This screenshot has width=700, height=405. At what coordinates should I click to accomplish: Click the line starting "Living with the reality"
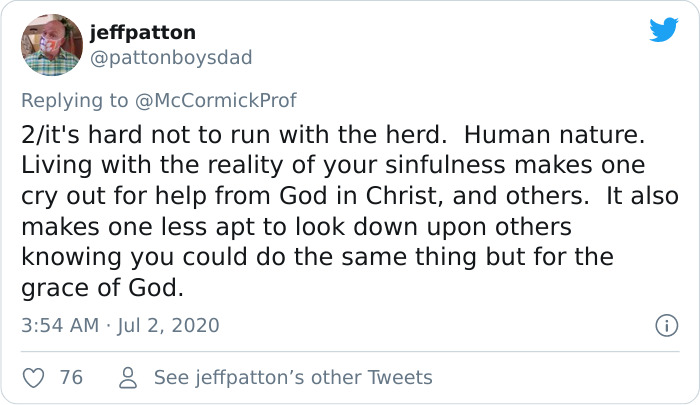pyautogui.click(x=333, y=165)
